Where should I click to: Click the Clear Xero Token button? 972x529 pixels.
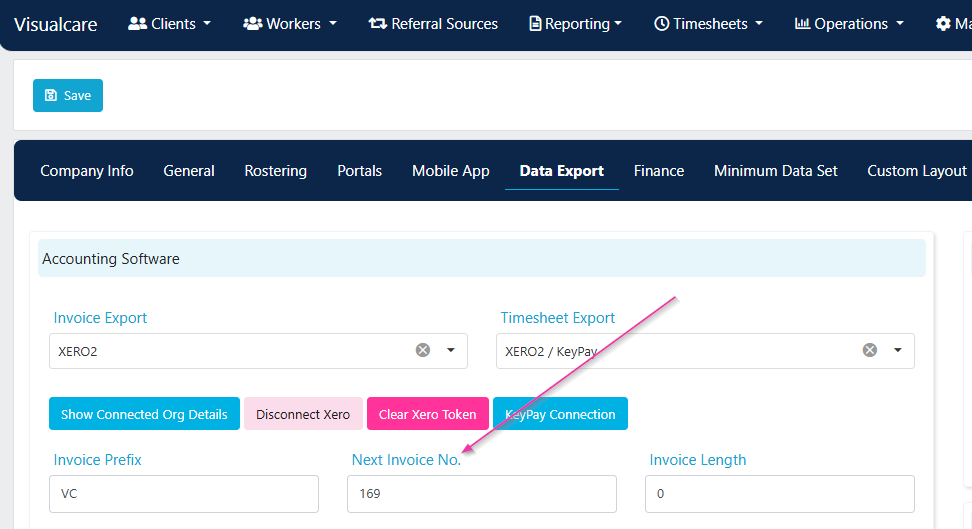click(x=428, y=414)
